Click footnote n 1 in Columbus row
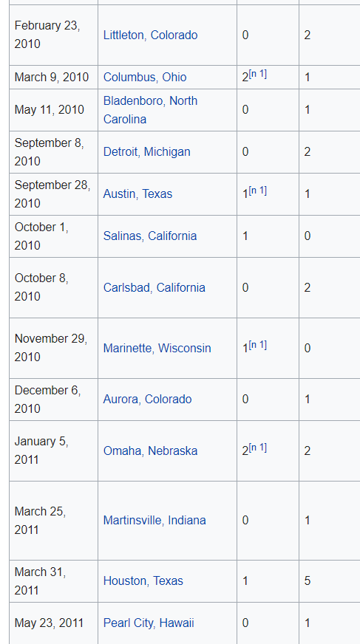This screenshot has height=644, width=360. coord(258,74)
